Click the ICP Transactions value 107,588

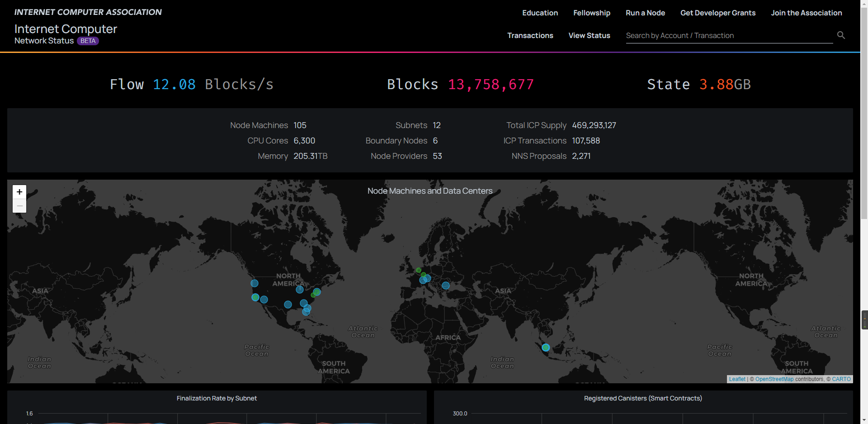[586, 141]
